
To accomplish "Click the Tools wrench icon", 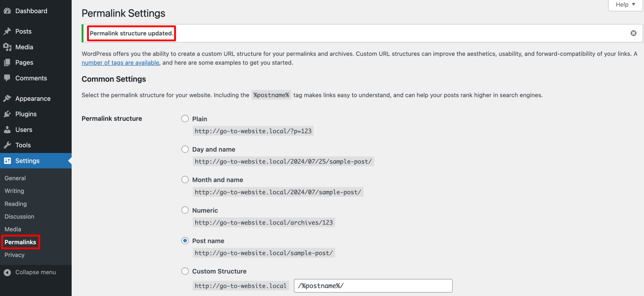I will [7, 145].
